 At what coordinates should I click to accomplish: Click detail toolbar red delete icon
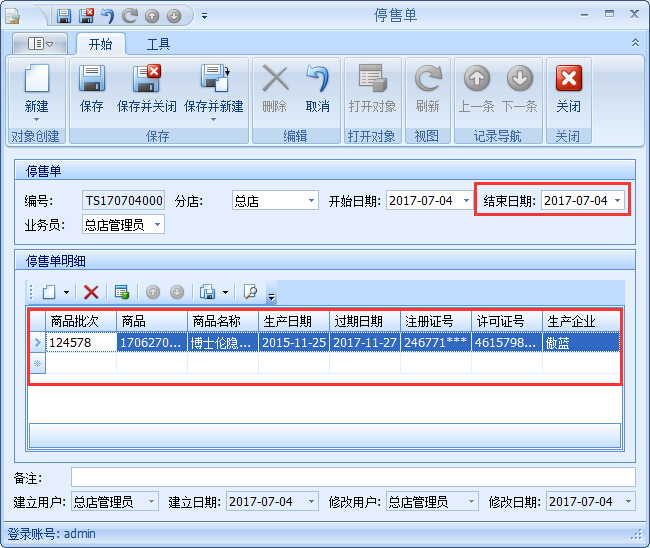(91, 292)
